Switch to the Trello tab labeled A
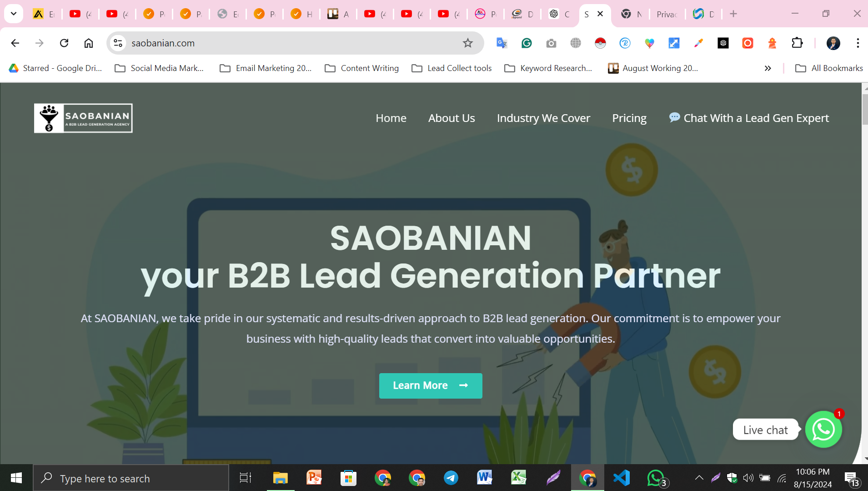Viewport: 868px width, 491px height. coord(338,14)
